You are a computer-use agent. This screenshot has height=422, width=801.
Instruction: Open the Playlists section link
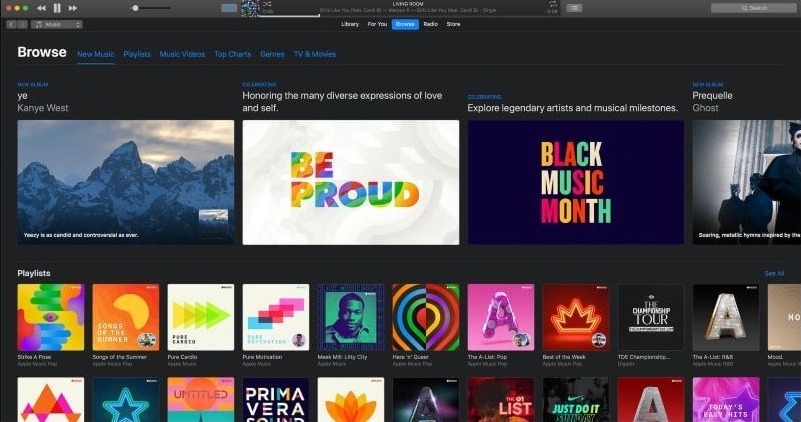(137, 54)
